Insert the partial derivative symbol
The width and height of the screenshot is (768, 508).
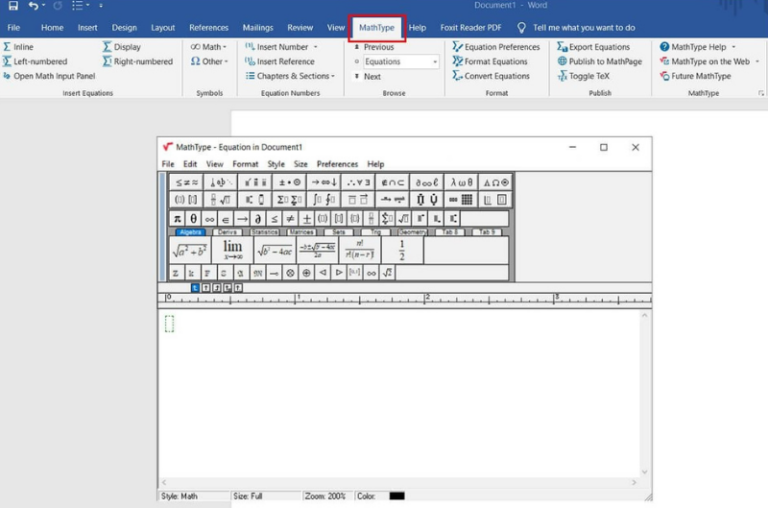coord(258,218)
